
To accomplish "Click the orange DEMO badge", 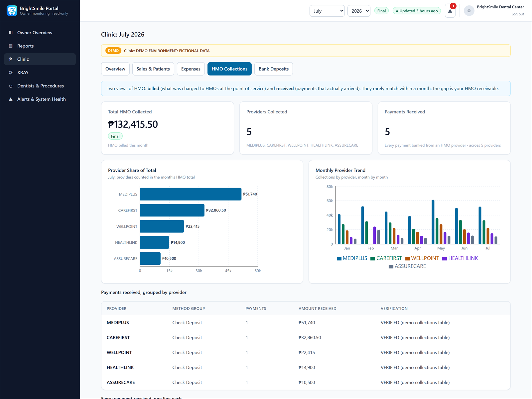I will point(113,51).
